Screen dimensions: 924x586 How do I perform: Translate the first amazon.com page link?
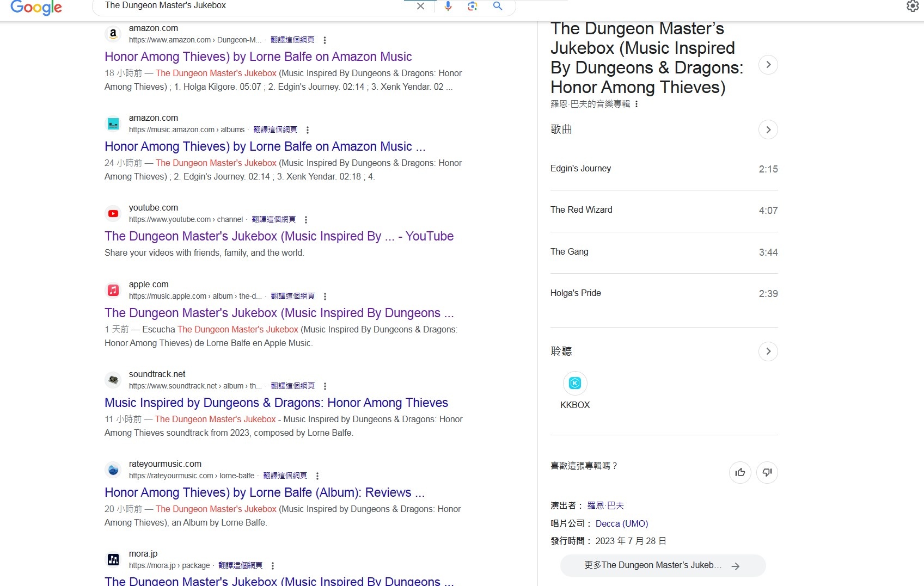click(292, 40)
